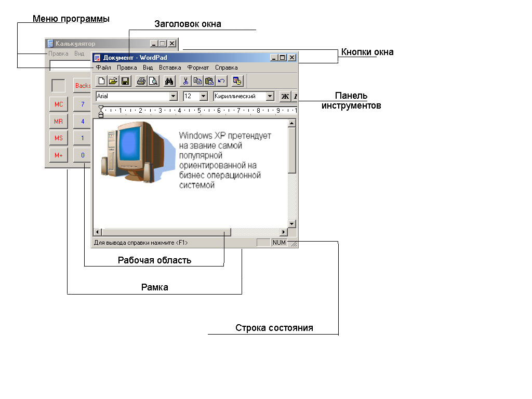Click inside the Arial font name field

coord(132,96)
